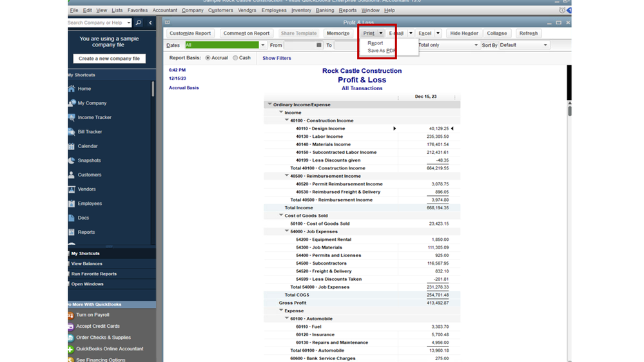Click Refresh button
The image size is (644, 362).
click(528, 33)
